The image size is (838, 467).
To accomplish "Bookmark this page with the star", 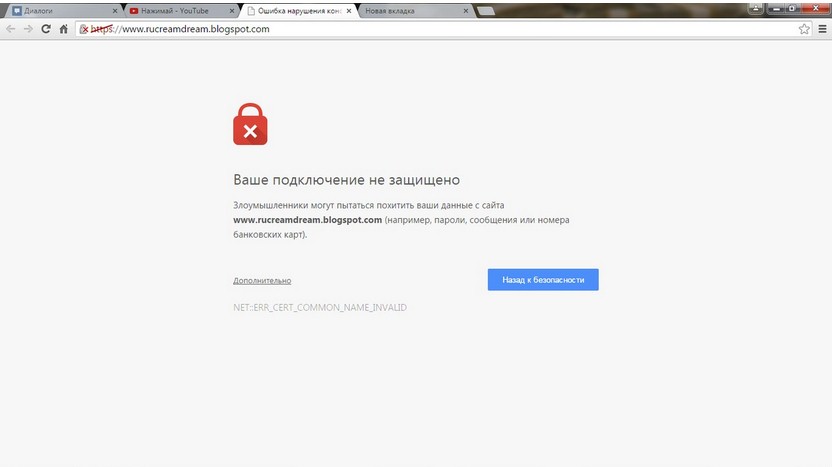I will pyautogui.click(x=804, y=29).
